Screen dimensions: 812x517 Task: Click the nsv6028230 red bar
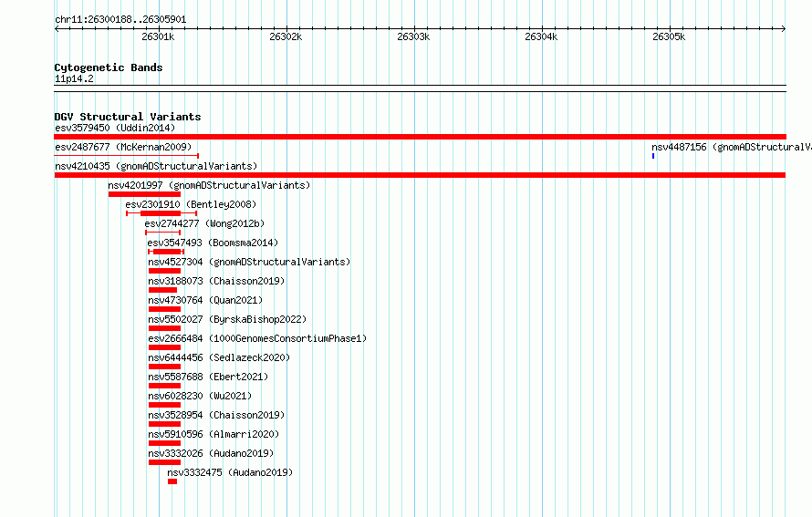[x=164, y=405]
